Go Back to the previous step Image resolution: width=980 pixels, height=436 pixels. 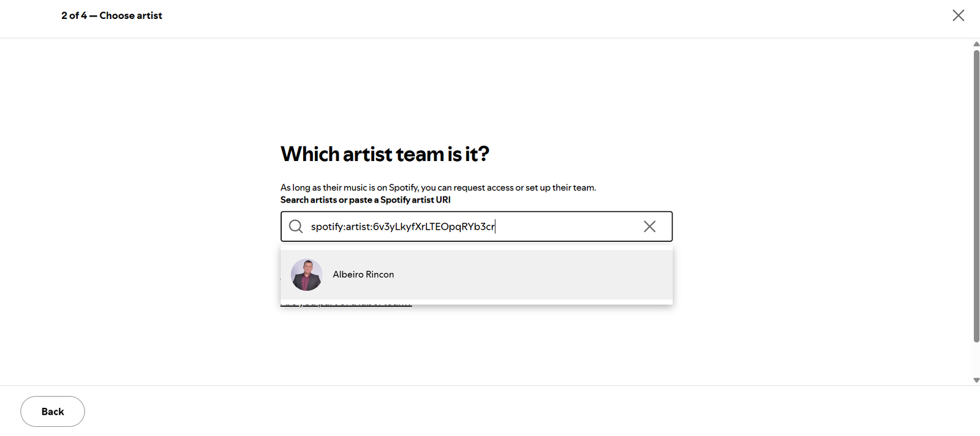point(53,412)
